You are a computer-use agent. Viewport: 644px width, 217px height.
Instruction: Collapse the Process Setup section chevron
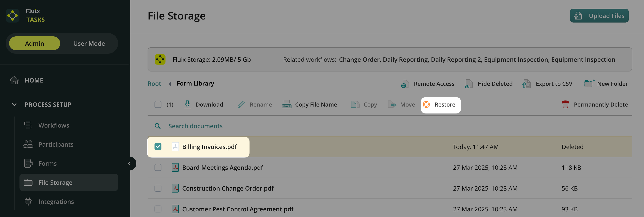tap(14, 105)
